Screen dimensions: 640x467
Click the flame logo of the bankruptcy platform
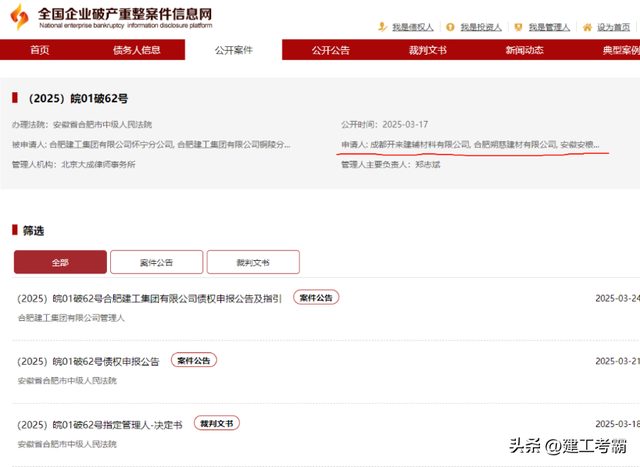pos(19,16)
